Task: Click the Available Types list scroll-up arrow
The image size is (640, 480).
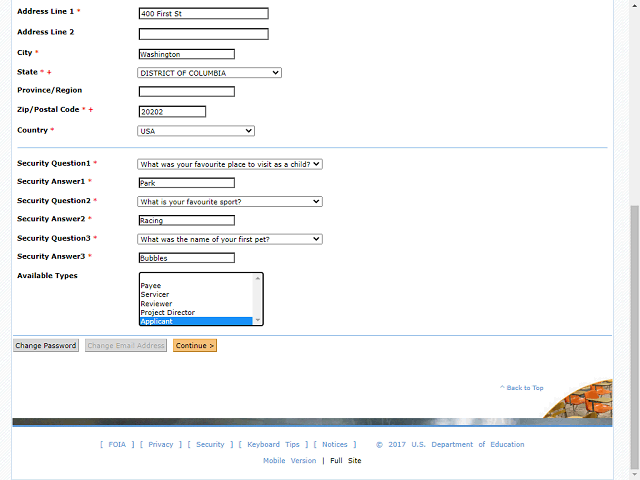Action: point(258,278)
